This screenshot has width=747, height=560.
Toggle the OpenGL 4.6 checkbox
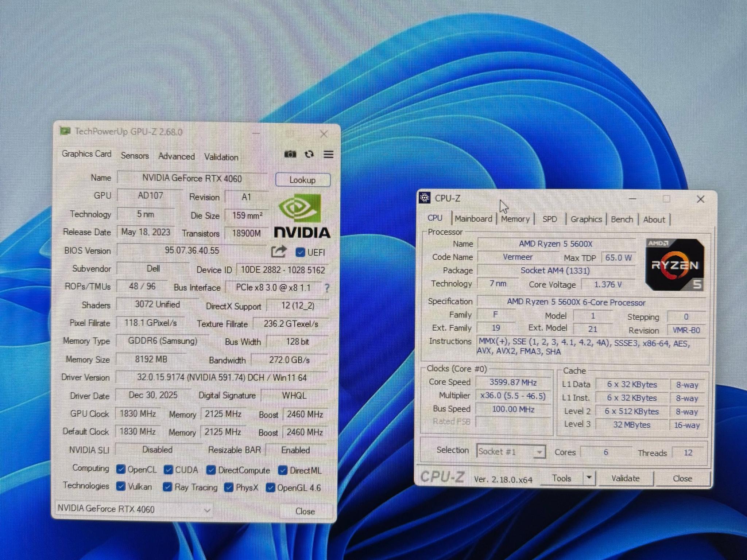(270, 488)
